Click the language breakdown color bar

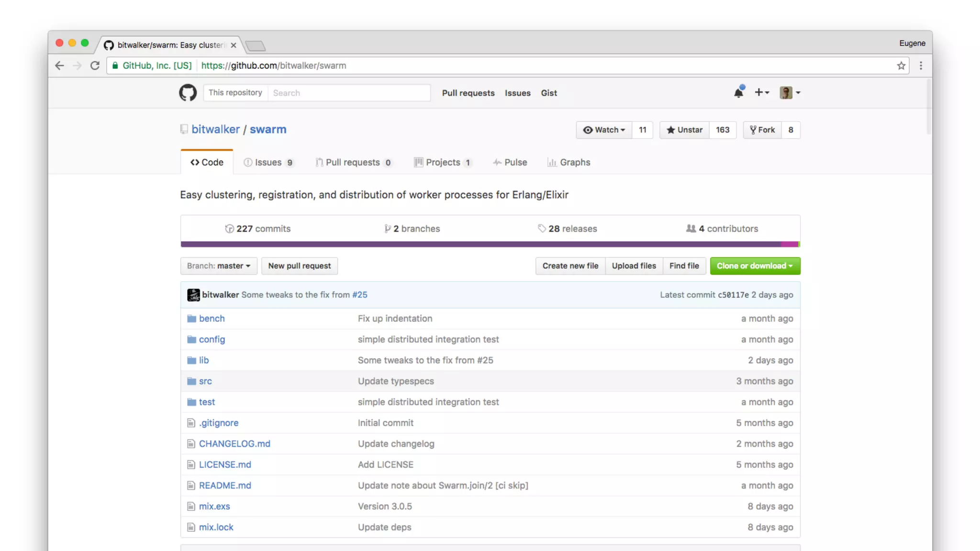(x=490, y=244)
